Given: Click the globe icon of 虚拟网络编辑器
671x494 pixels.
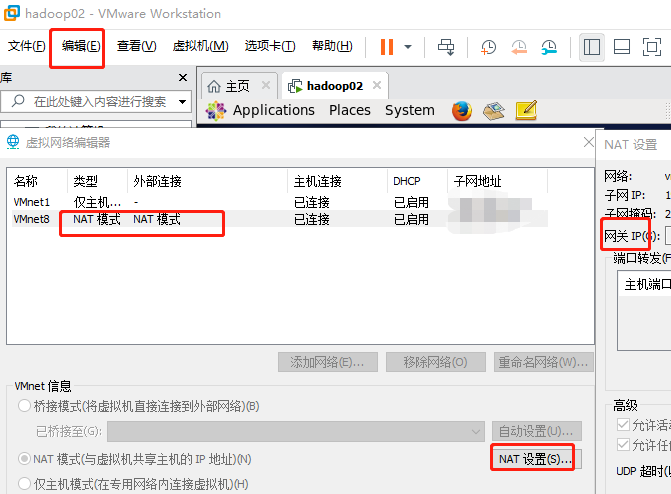Looking at the screenshot, I should point(13,142).
